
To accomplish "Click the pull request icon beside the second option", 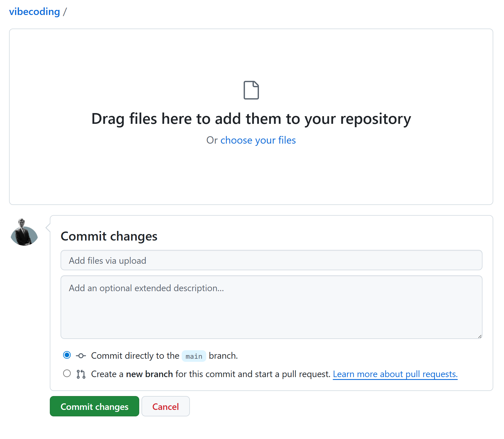I will [81, 374].
